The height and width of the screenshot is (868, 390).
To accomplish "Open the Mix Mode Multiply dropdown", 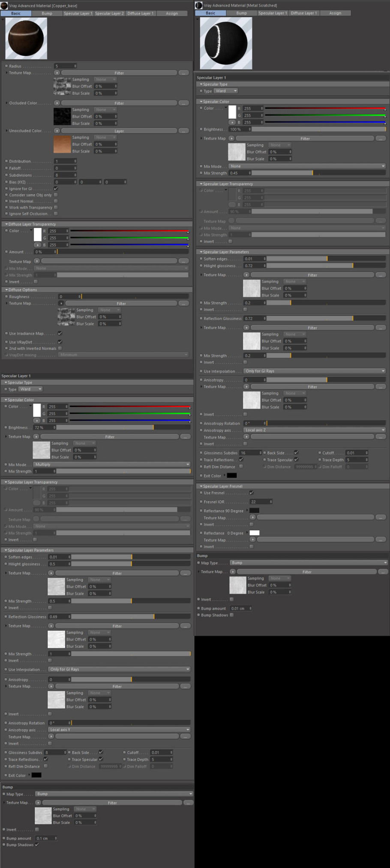I will pyautogui.click(x=112, y=464).
